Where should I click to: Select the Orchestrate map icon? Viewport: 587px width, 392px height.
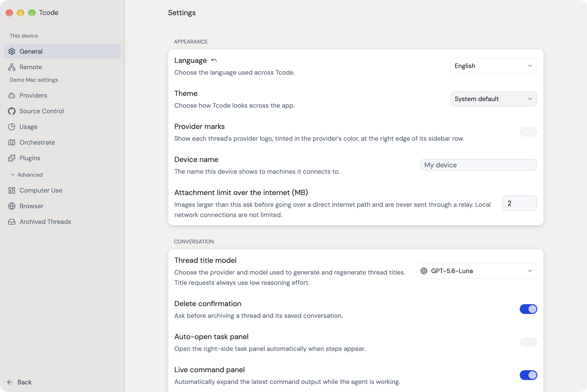point(12,142)
